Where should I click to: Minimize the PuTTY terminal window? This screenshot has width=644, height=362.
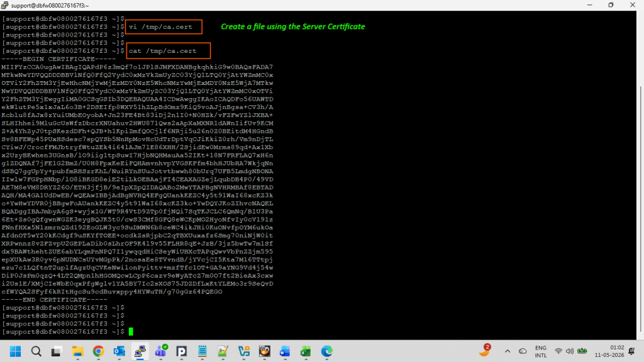pos(590,5)
